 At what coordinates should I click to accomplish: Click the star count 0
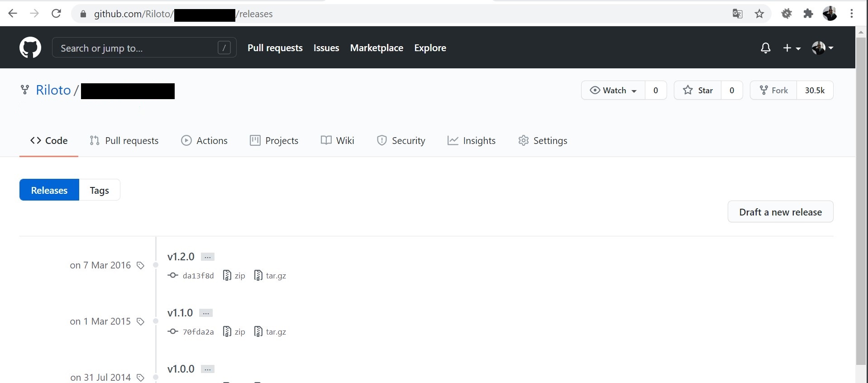tap(732, 90)
